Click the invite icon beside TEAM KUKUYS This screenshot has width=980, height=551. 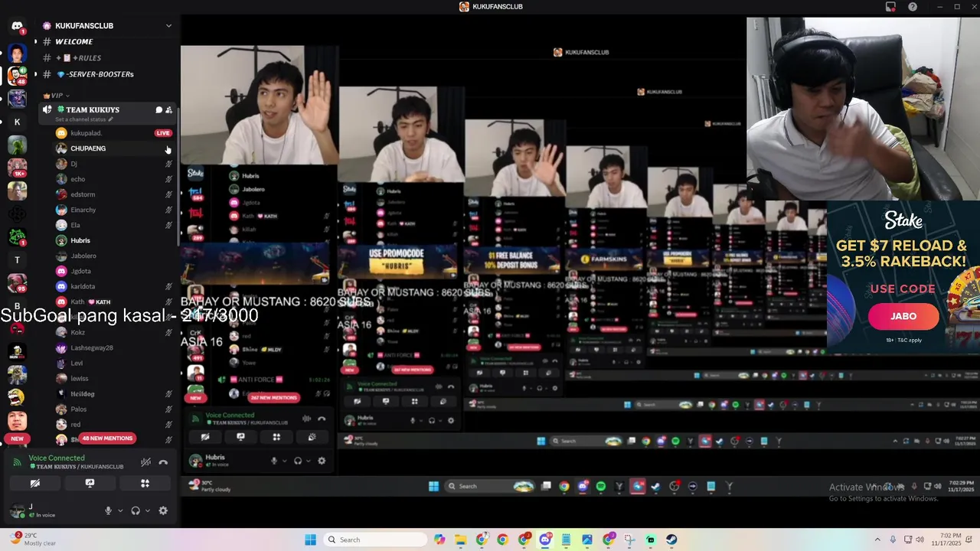[x=169, y=110]
